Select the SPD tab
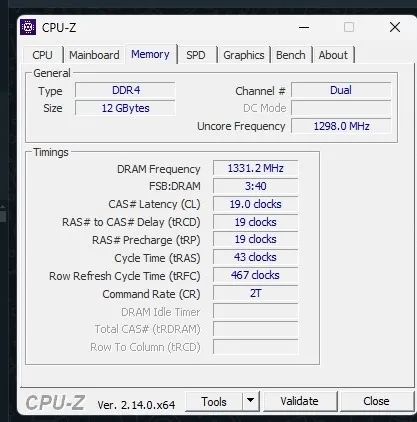 [196, 55]
